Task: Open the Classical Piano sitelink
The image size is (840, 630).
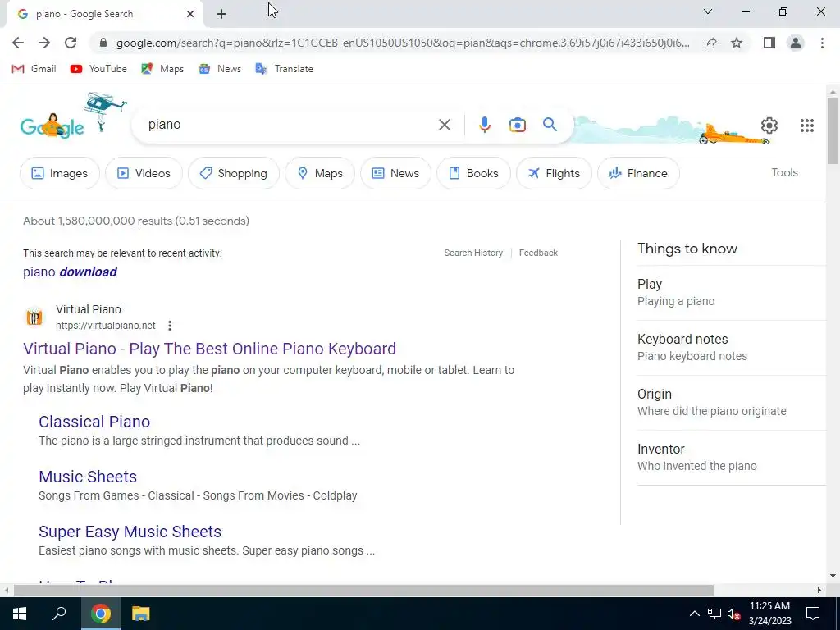Action: click(94, 422)
